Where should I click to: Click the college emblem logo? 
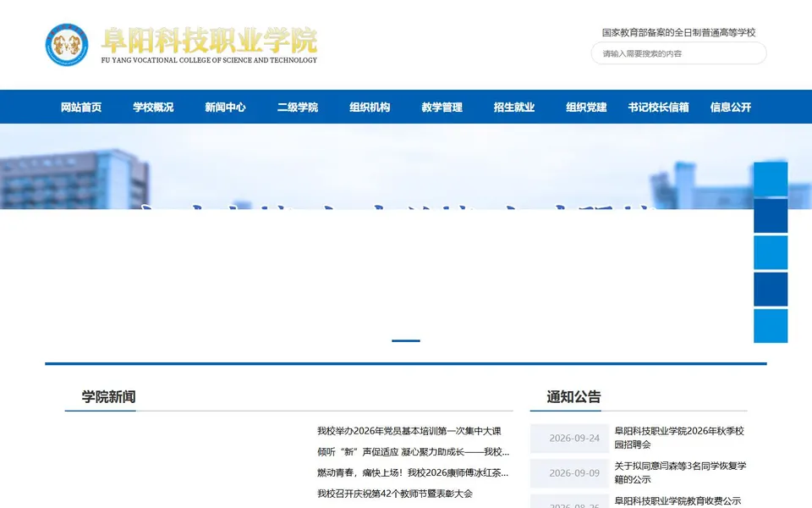pos(66,45)
